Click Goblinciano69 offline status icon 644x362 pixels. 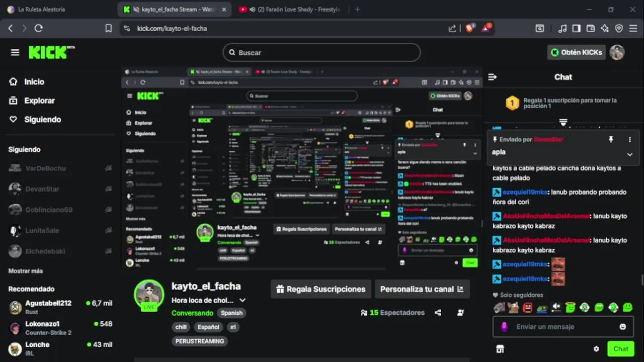[x=108, y=210]
